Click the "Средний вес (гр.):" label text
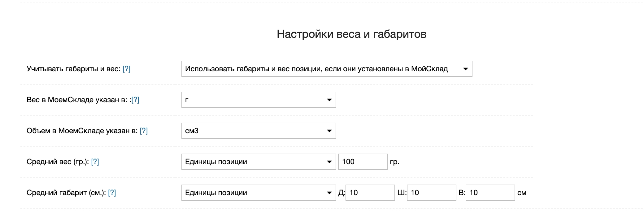Viewport: 644px width, 223px height. 58,162
